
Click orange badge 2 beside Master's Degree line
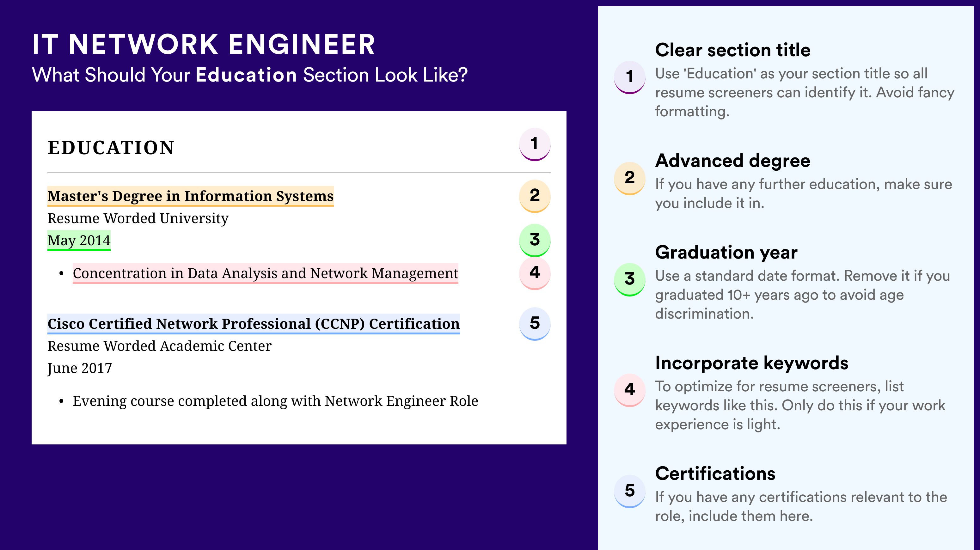coord(535,196)
